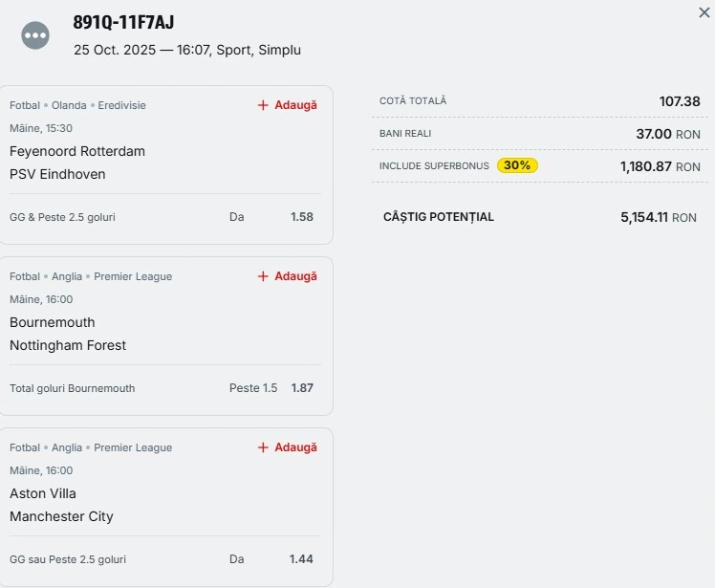Click the plus icon for Aston Villa match
Image resolution: width=715 pixels, height=588 pixels.
(263, 447)
